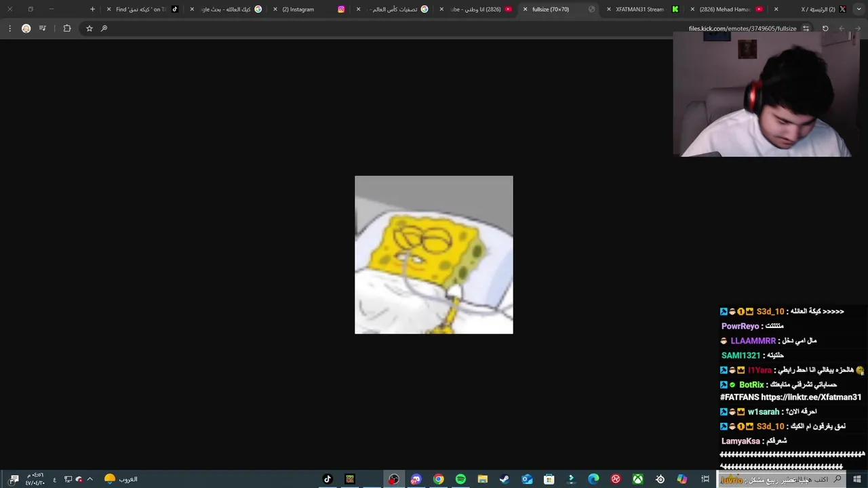
Task: Open the zoom magnifier icon in the address bar
Action: (104, 28)
